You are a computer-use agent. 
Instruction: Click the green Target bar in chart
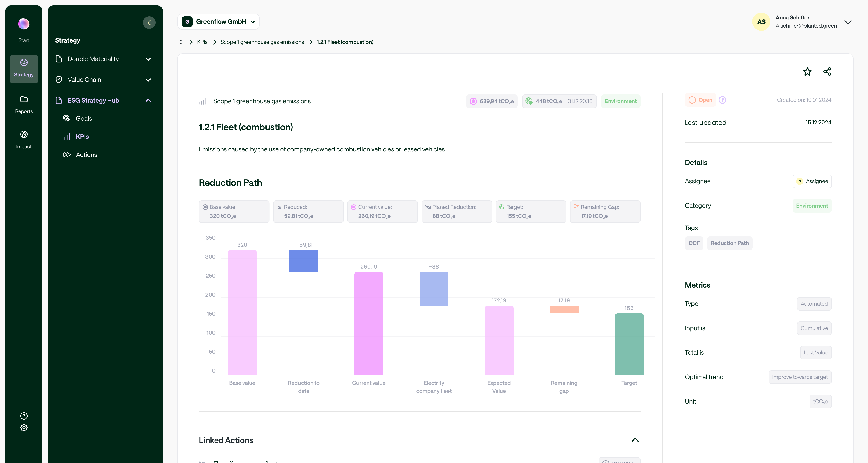pos(629,344)
